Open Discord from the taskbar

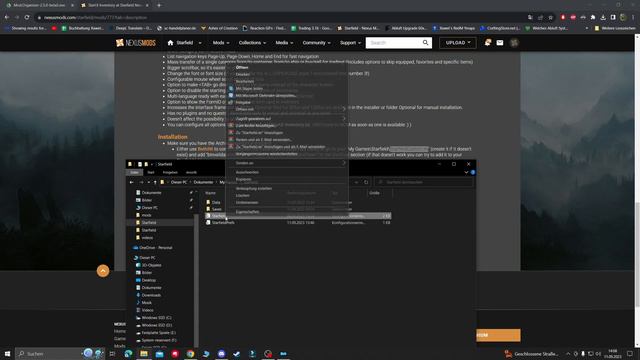pos(221,353)
